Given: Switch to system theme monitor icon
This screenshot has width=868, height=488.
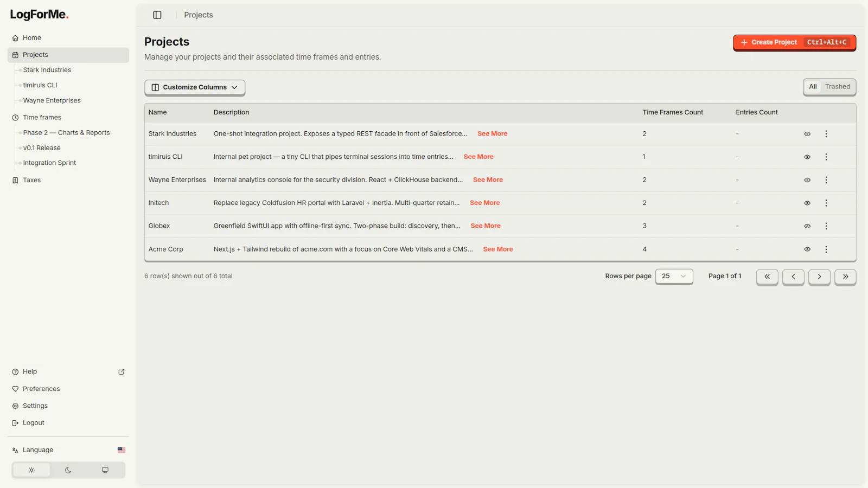Looking at the screenshot, I should pos(105,470).
